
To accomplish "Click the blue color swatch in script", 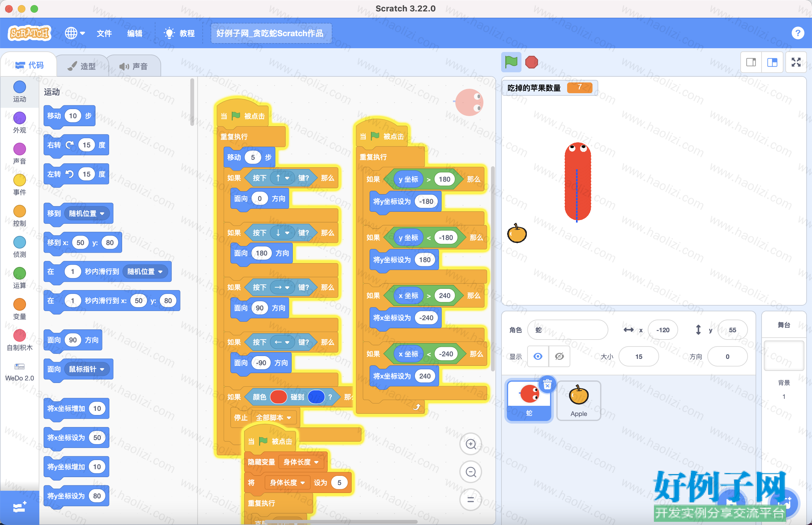I will 316,397.
